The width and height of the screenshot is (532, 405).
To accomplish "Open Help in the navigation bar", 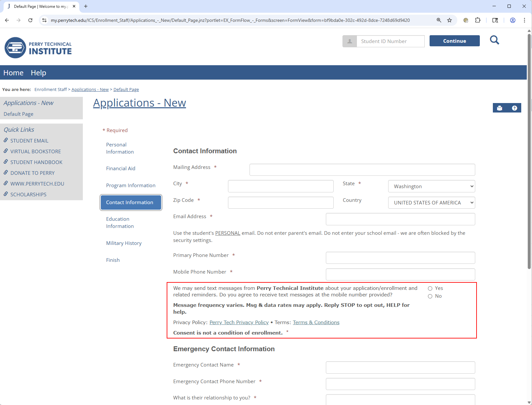I will [x=38, y=73].
